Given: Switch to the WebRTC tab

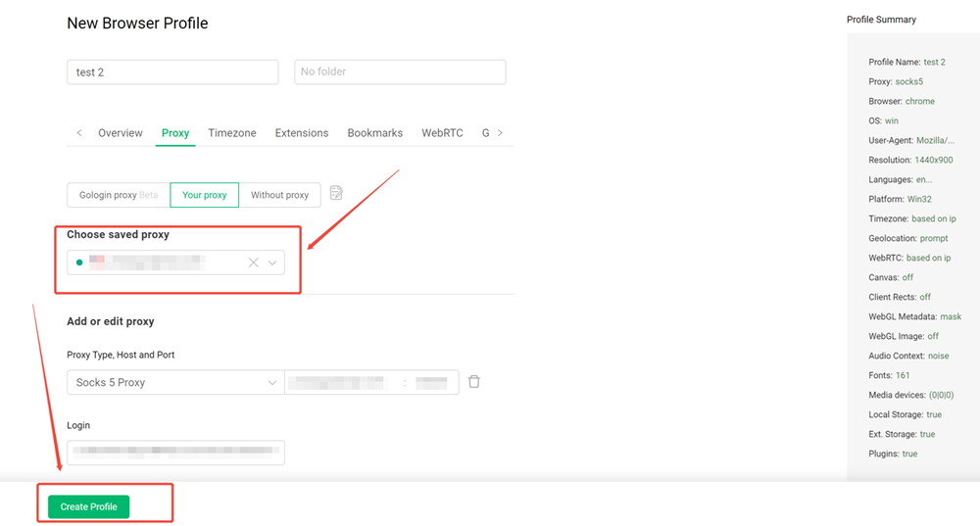Looking at the screenshot, I should 442,133.
